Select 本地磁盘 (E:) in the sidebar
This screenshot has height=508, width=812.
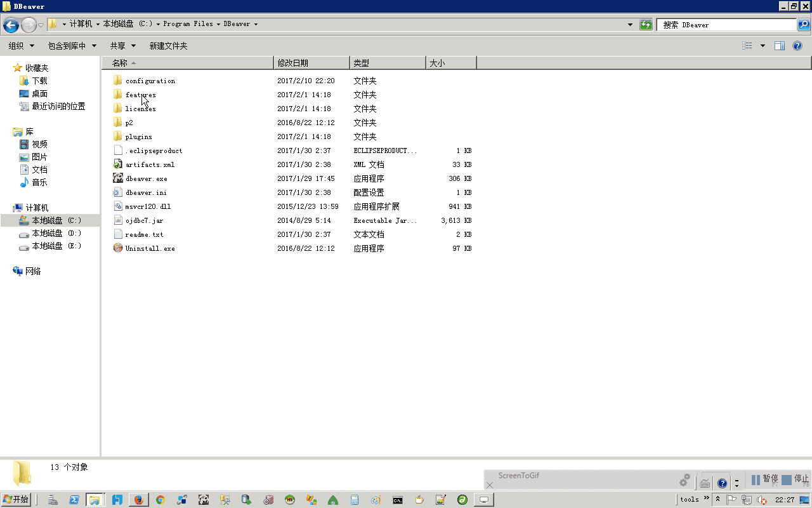[x=56, y=246]
